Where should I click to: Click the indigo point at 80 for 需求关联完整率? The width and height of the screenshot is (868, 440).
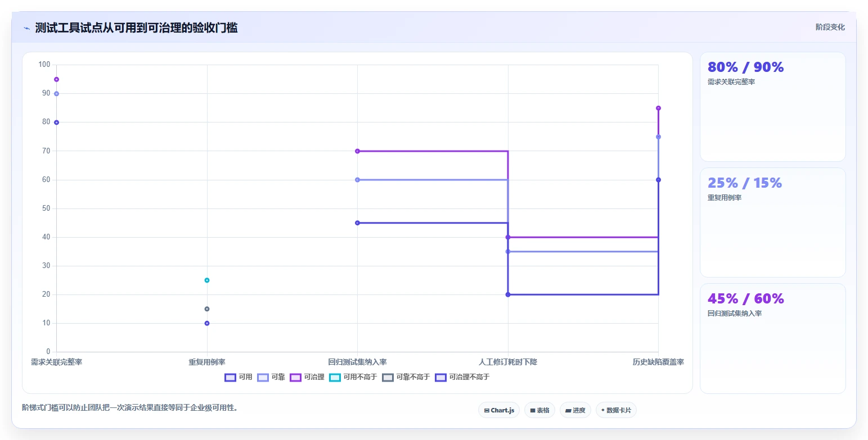coord(56,123)
